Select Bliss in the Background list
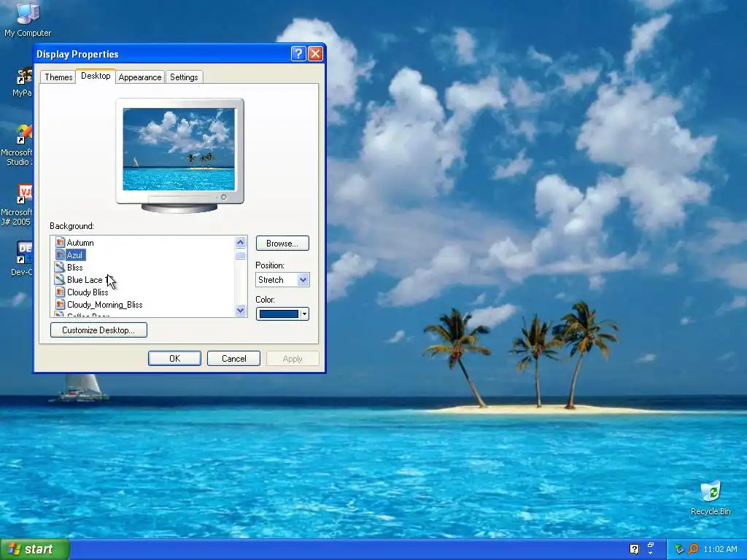The width and height of the screenshot is (747, 560). tap(75, 267)
